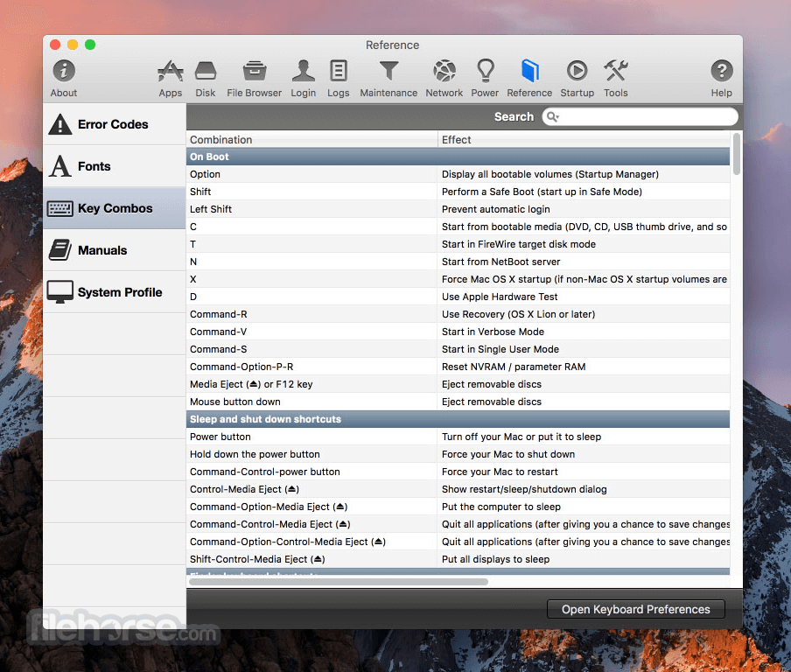Click 'Start in FireWire target disk mode'
The height and width of the screenshot is (672, 791).
[519, 244]
